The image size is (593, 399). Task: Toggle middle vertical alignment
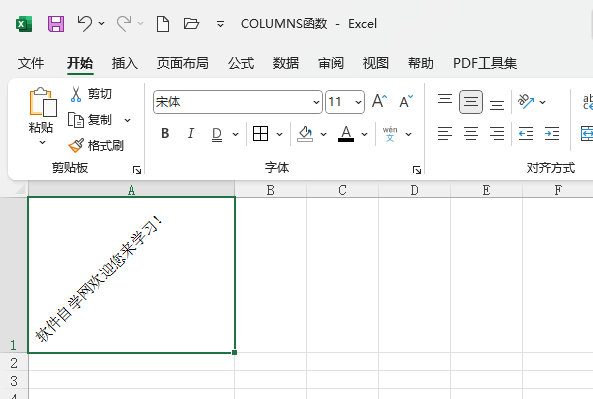(471, 102)
